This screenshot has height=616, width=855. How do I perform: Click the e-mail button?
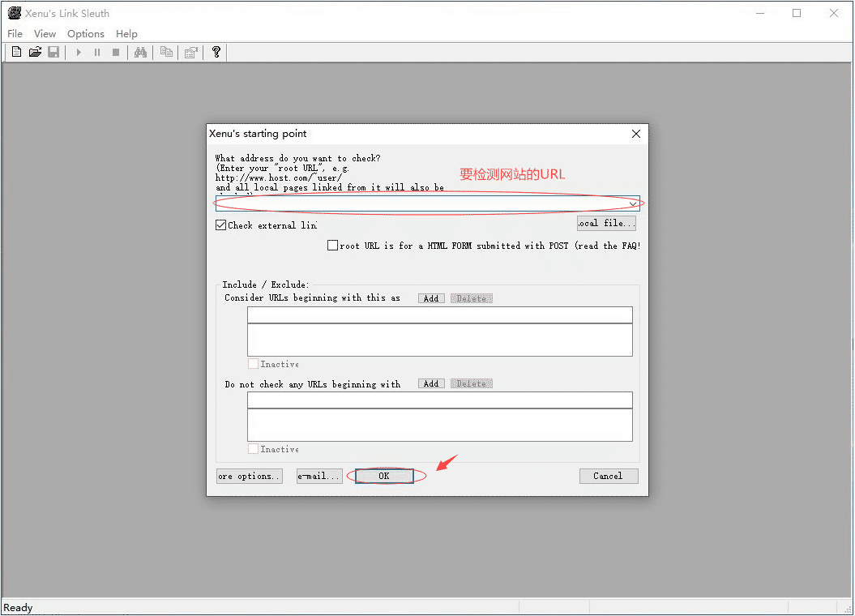click(319, 476)
